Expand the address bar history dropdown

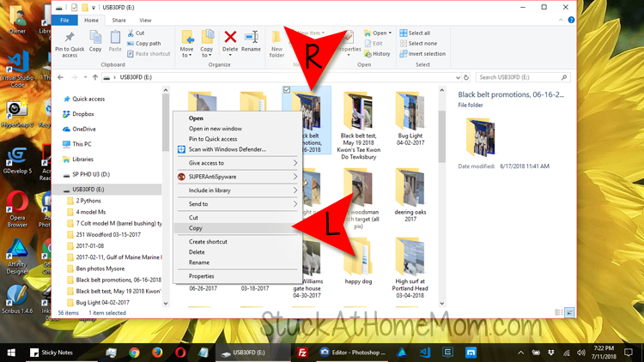(458, 77)
